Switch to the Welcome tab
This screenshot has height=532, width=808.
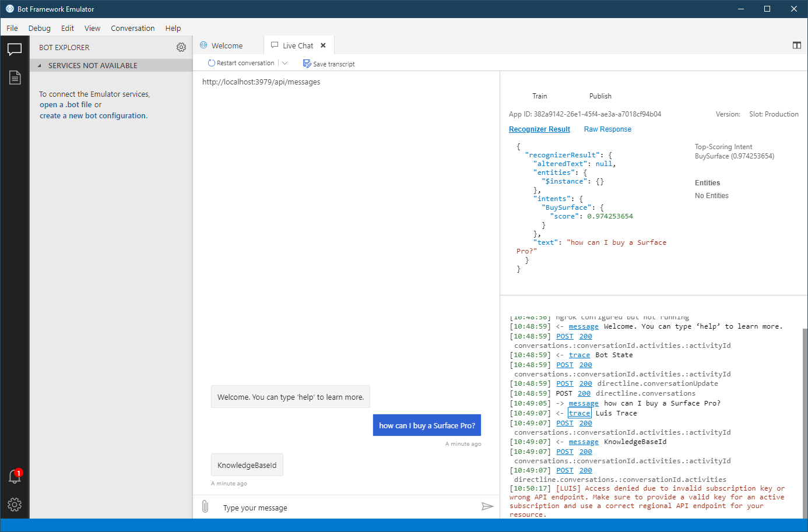click(x=228, y=45)
